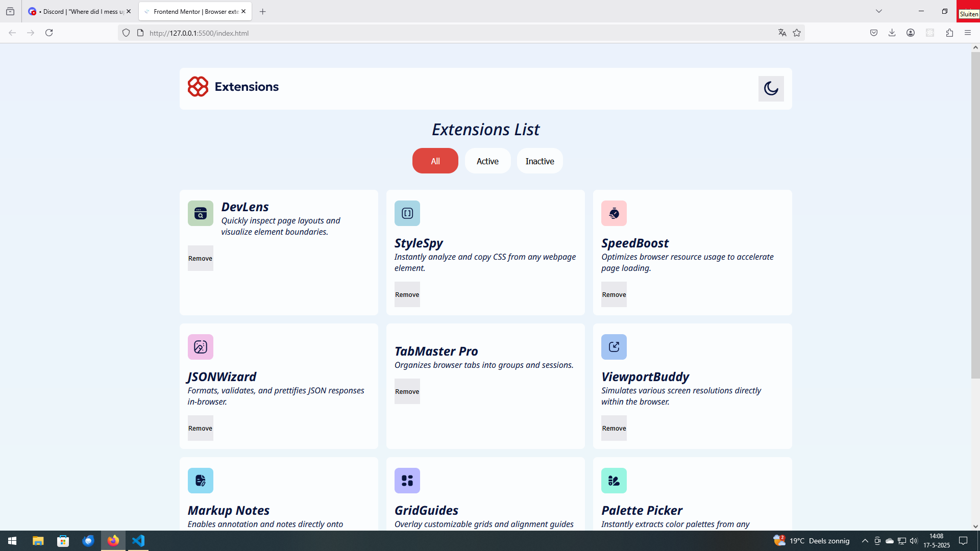The width and height of the screenshot is (980, 551).
Task: Click the Extensions logo icon
Action: point(198,87)
